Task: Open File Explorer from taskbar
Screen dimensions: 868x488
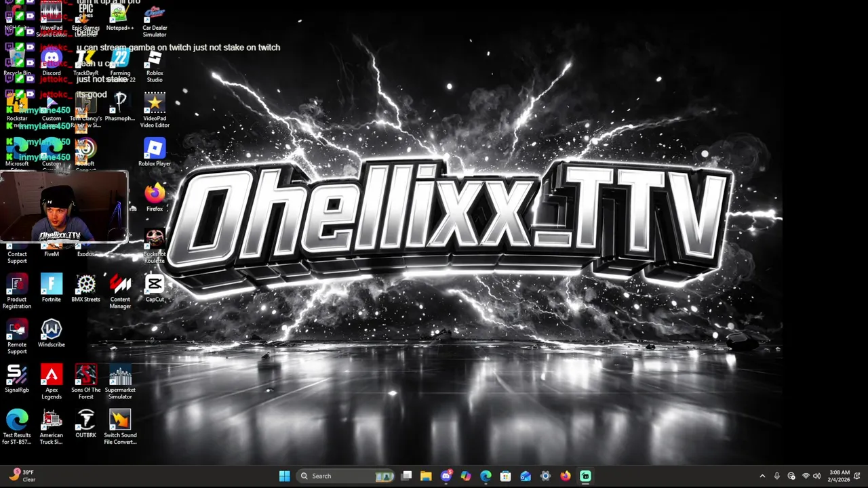Action: 426,476
